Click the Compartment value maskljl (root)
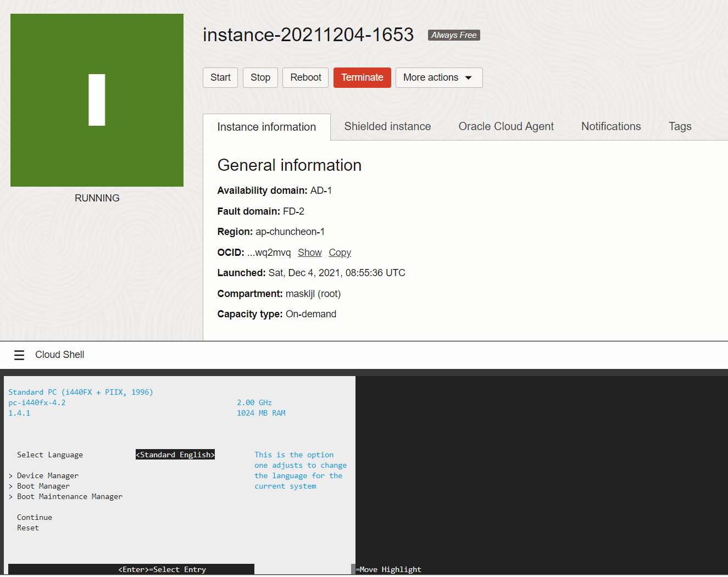 313,294
